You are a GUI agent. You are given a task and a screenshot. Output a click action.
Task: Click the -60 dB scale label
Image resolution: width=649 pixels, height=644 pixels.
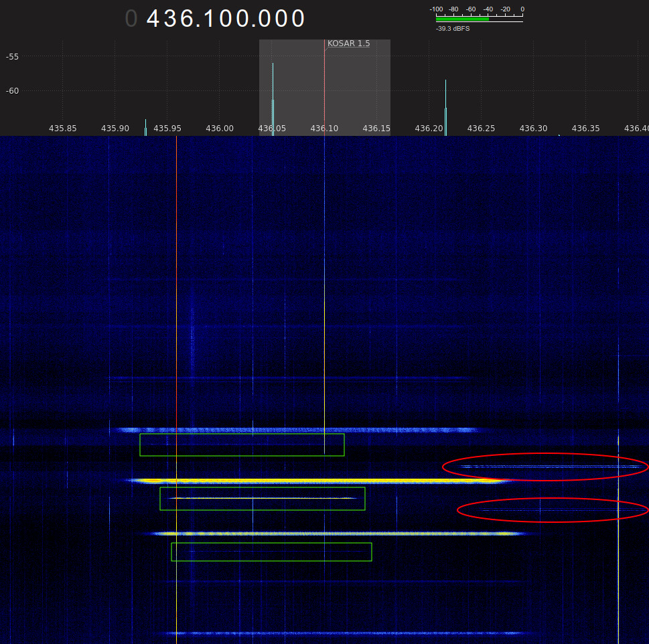12,90
